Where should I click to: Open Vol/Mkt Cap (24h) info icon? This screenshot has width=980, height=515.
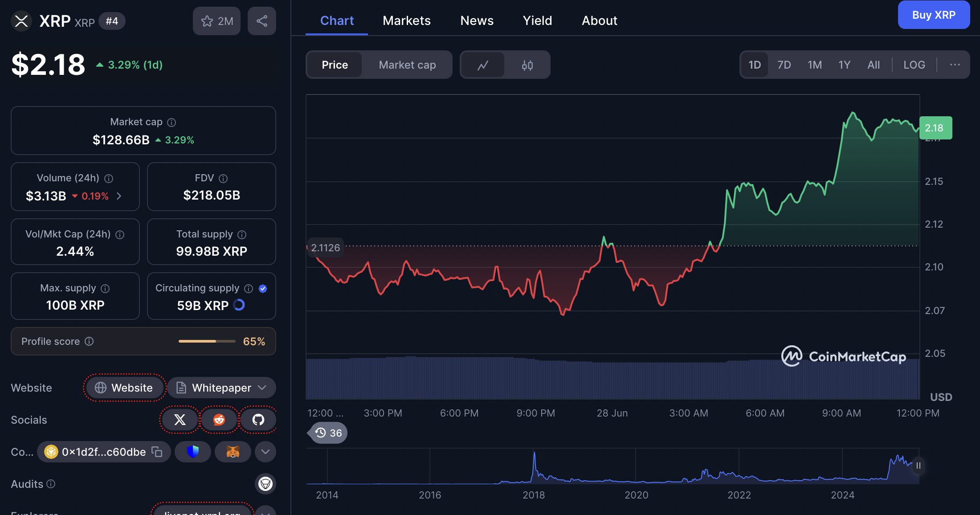tap(120, 234)
